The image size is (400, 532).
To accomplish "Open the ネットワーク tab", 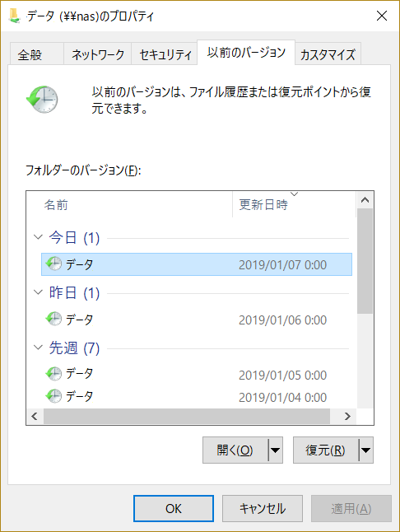I will point(98,54).
